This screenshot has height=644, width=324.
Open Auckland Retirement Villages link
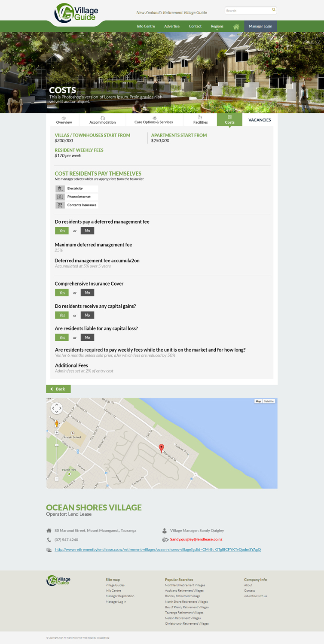click(x=184, y=591)
